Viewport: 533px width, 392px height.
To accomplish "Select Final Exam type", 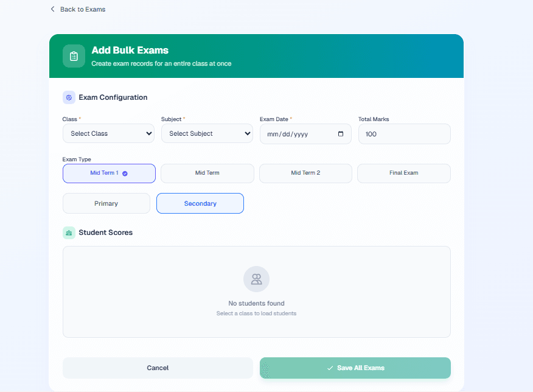I will (404, 173).
